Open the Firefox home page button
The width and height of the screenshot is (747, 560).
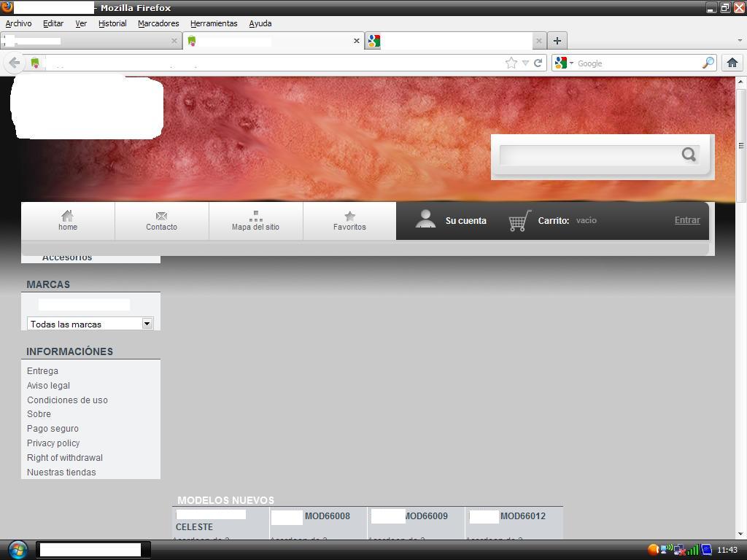[732, 63]
